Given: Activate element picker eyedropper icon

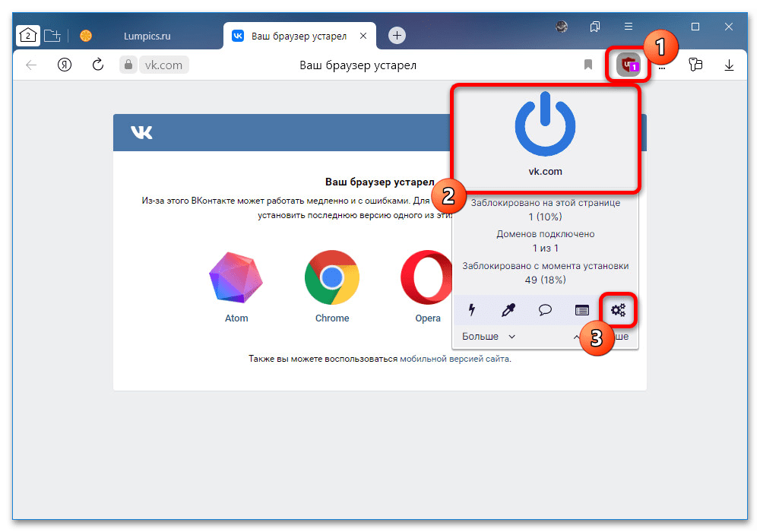Looking at the screenshot, I should point(508,309).
